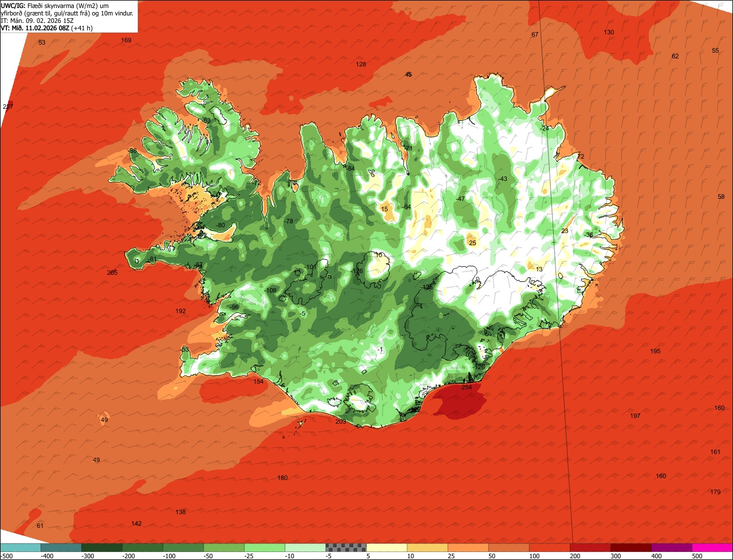Click the legend label '-100'
Screen dimensions: 733x560
coord(170,556)
